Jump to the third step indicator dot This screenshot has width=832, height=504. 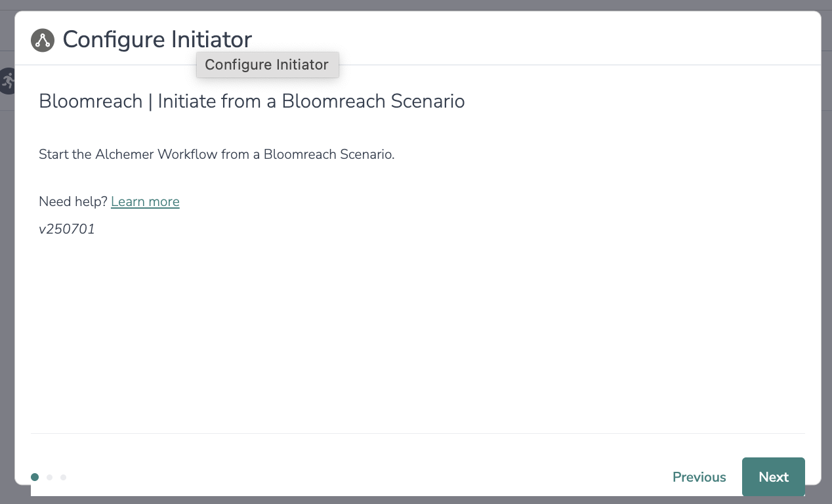point(63,477)
